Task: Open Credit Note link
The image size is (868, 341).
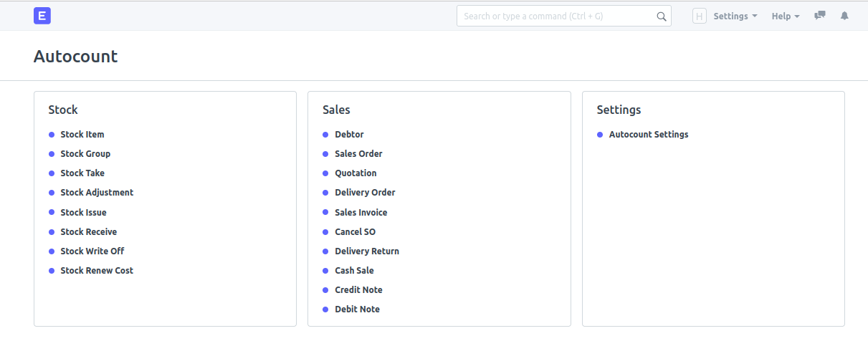Action: 358,290
